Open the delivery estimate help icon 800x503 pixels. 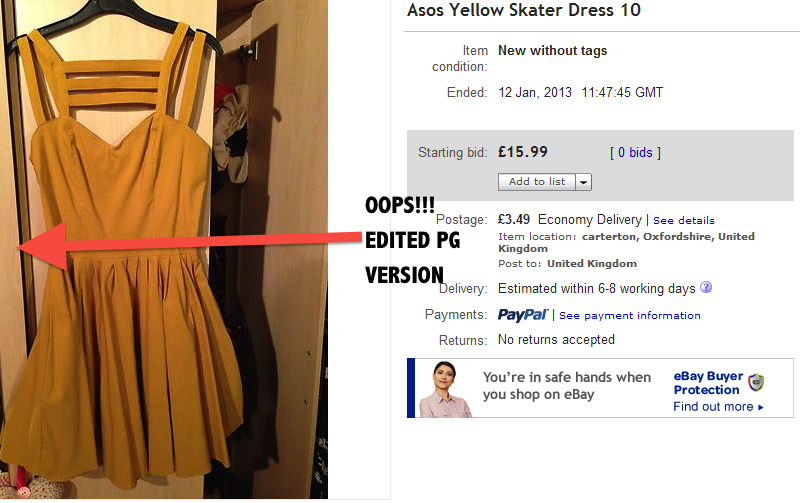click(x=706, y=287)
